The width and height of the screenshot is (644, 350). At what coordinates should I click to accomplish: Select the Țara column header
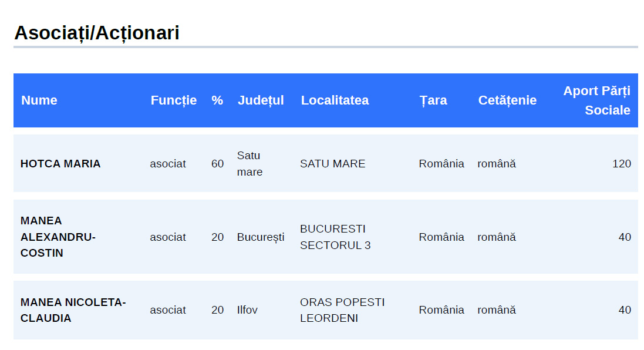pyautogui.click(x=433, y=100)
